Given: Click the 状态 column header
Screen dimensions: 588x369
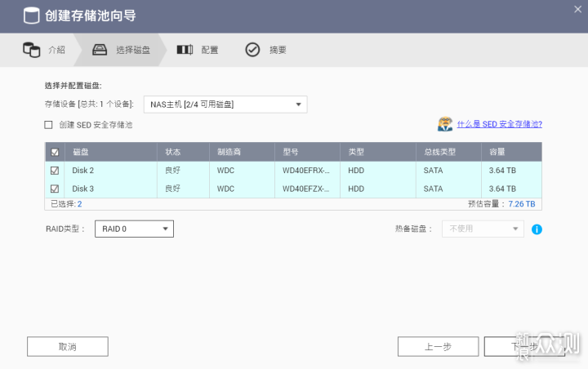Looking at the screenshot, I should (183, 152).
